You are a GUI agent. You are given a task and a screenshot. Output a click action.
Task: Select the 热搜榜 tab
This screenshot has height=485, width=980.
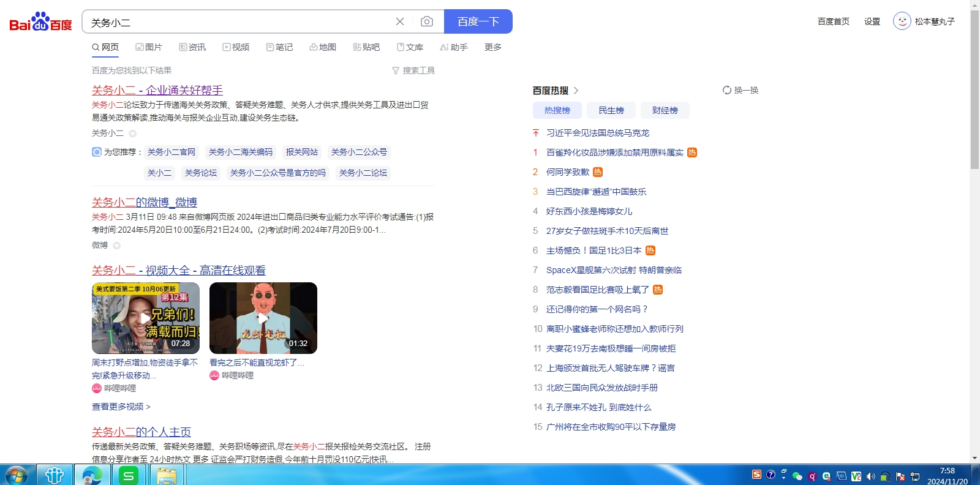click(557, 110)
